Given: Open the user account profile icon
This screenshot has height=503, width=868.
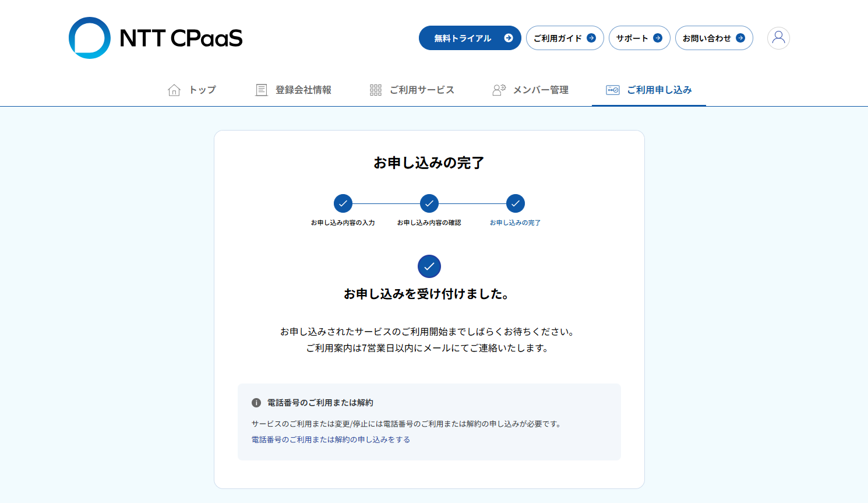Looking at the screenshot, I should 778,38.
